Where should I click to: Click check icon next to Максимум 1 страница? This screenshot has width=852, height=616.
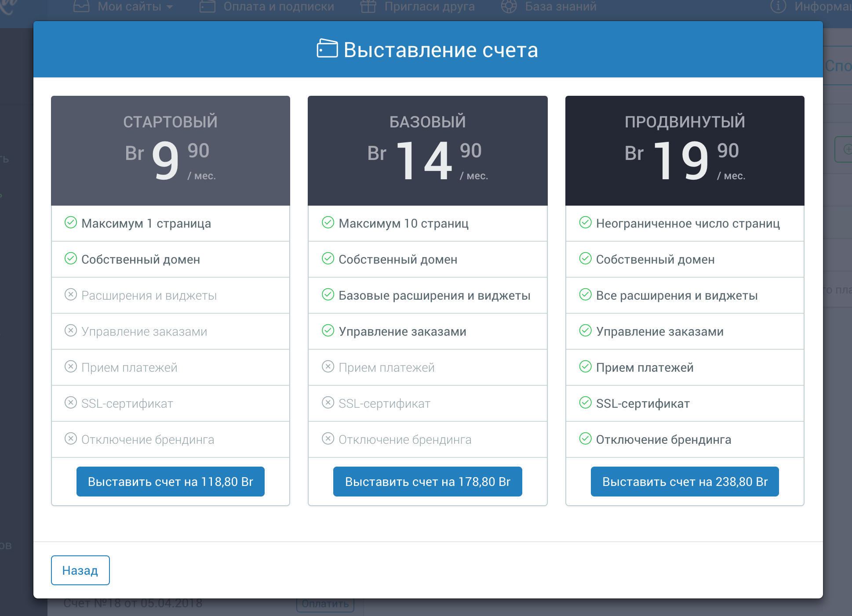pyautogui.click(x=71, y=222)
